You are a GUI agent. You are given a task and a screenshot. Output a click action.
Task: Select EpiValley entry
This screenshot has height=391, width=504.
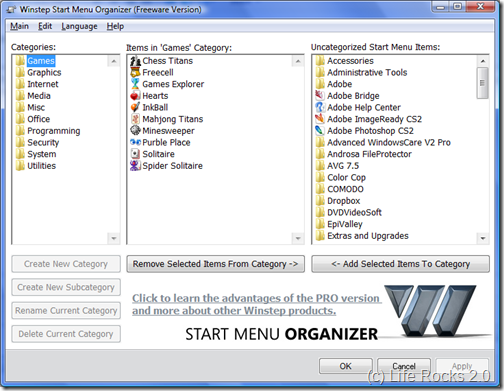pos(345,224)
